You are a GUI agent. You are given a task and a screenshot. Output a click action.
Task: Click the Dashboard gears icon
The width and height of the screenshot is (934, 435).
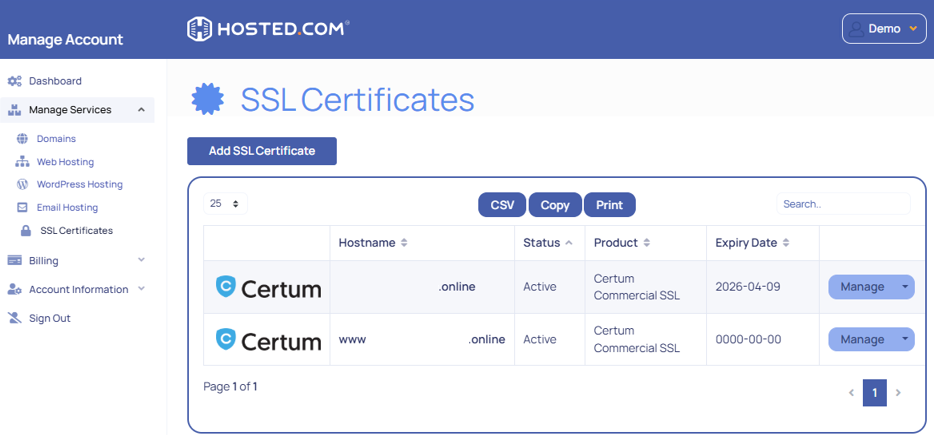[x=15, y=81]
